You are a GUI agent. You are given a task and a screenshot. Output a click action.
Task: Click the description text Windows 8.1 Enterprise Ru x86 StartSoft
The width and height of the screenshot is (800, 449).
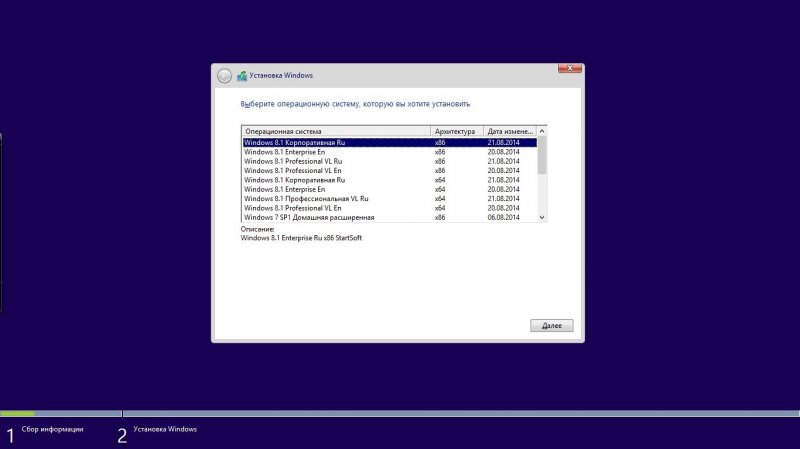pyautogui.click(x=301, y=238)
